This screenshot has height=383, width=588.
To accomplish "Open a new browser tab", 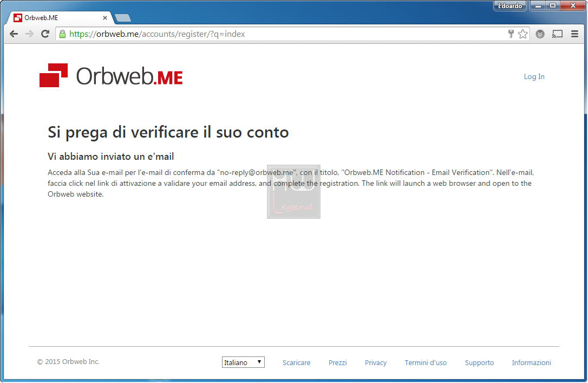I will tap(122, 18).
